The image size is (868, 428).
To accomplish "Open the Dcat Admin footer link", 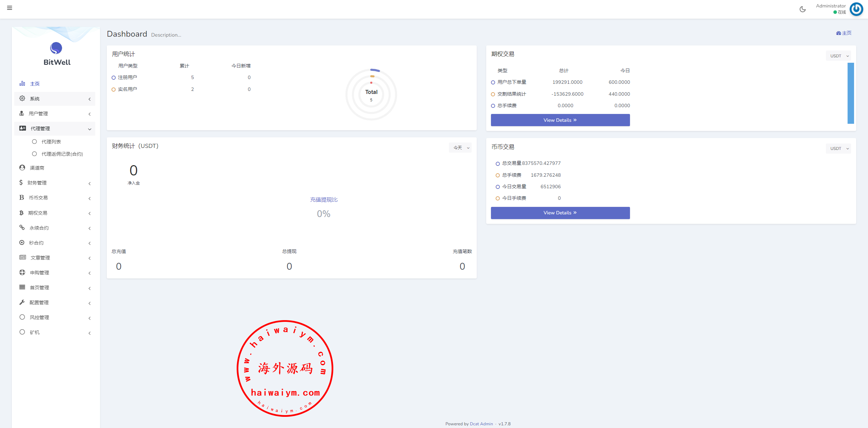I will pyautogui.click(x=481, y=424).
